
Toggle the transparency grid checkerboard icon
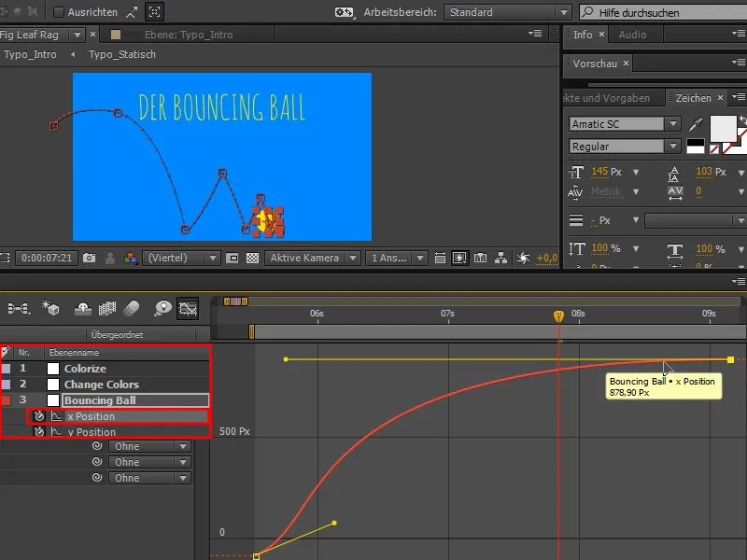[x=252, y=259]
